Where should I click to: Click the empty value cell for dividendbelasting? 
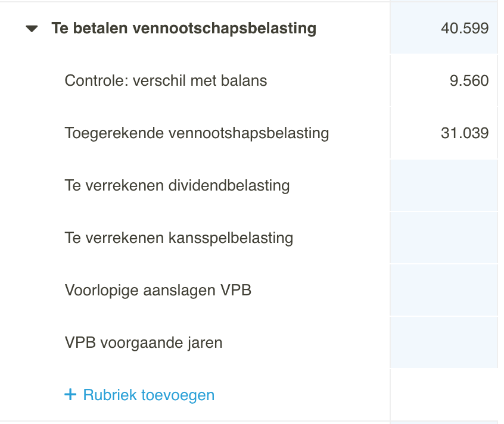pos(443,185)
